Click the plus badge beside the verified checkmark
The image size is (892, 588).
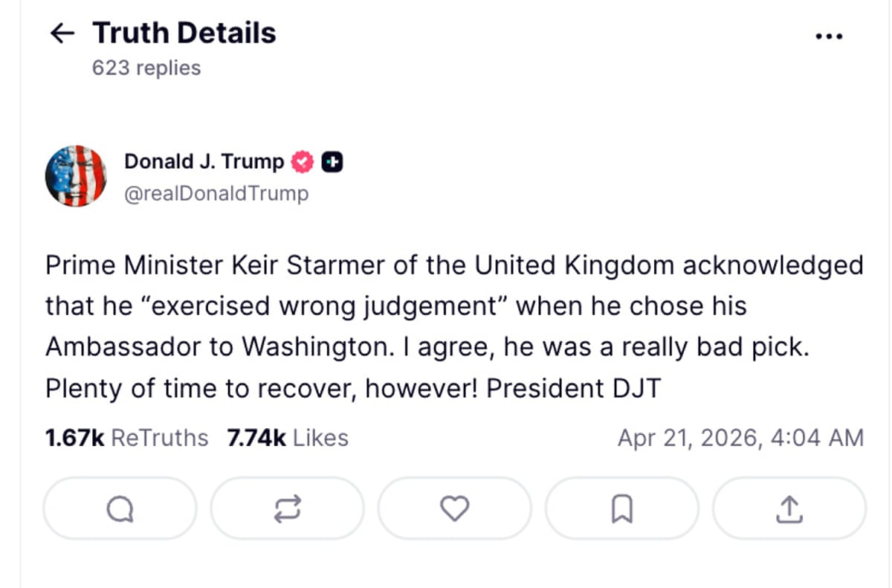click(x=332, y=161)
